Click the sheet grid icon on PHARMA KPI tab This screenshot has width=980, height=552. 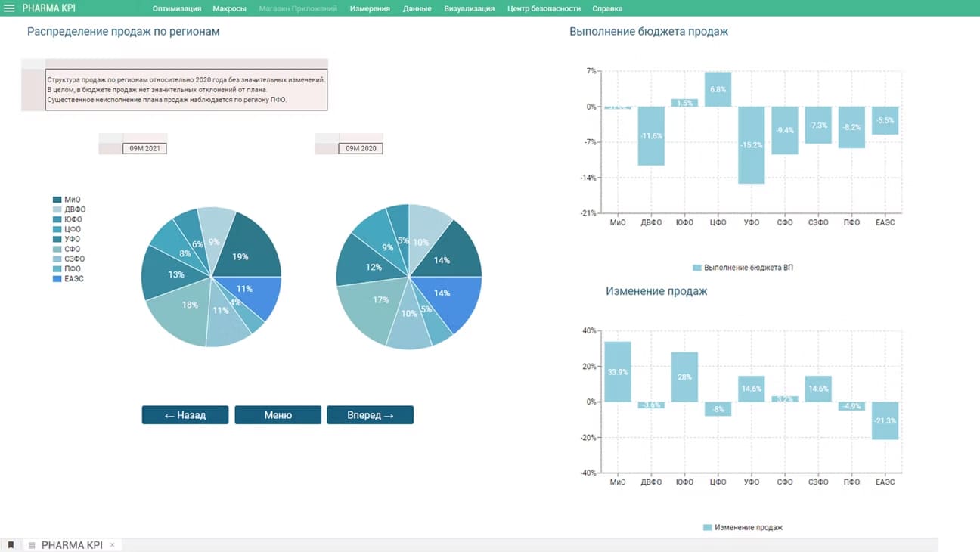(32, 545)
